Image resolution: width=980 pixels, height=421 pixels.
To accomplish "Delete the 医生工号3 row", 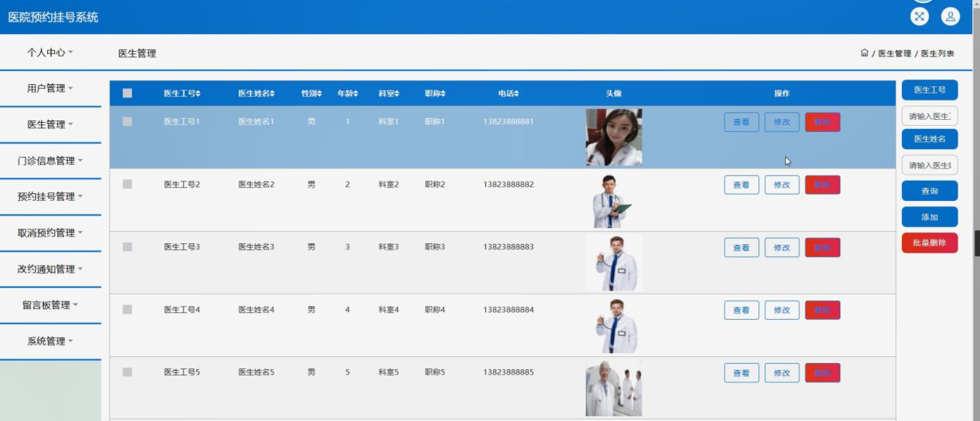I will 822,247.
